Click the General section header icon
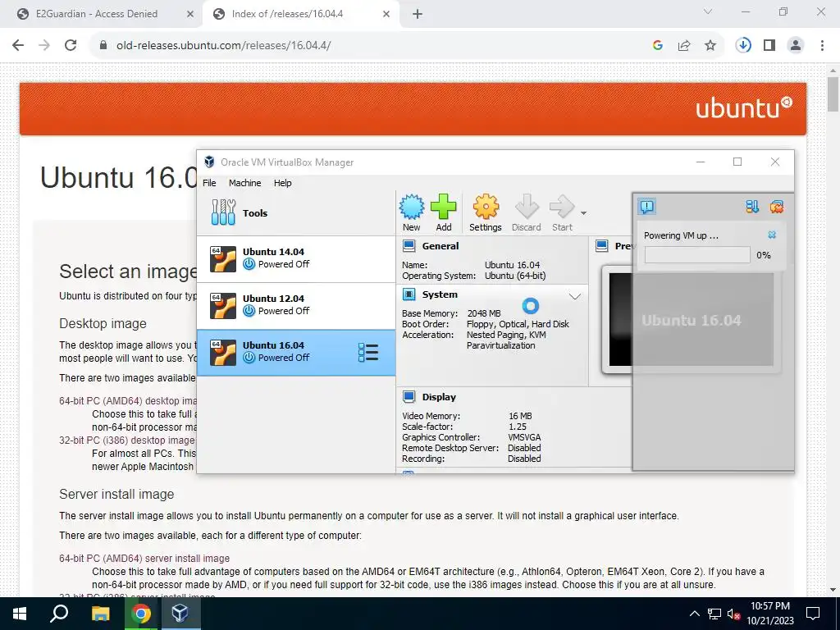 (x=409, y=246)
